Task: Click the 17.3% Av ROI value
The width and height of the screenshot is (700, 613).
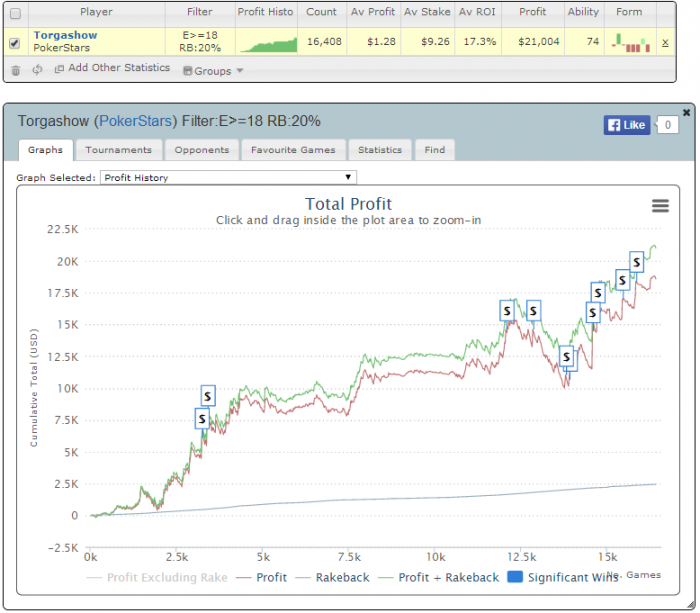Action: (480, 42)
